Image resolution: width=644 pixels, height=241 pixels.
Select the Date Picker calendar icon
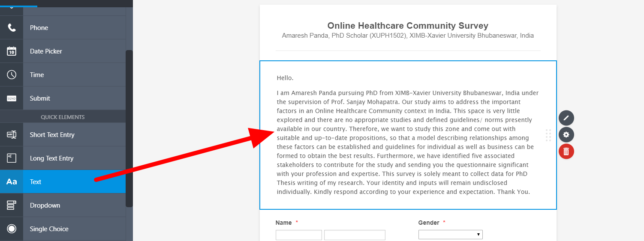coord(12,51)
